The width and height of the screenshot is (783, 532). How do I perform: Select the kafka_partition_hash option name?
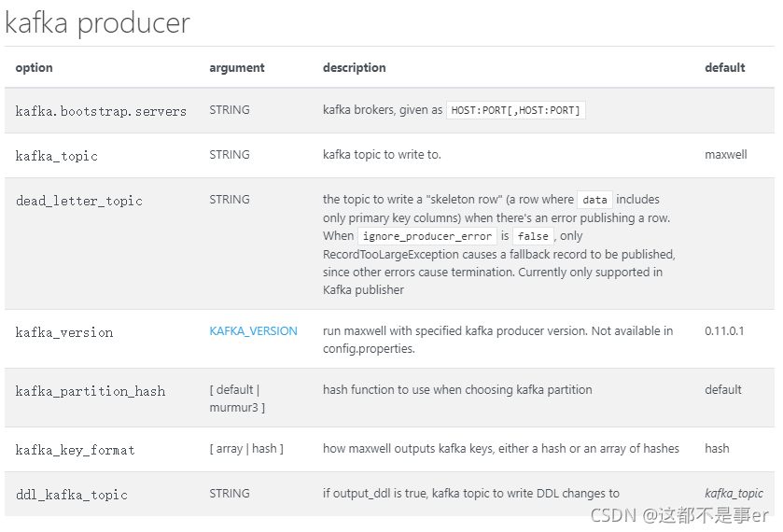(x=90, y=391)
